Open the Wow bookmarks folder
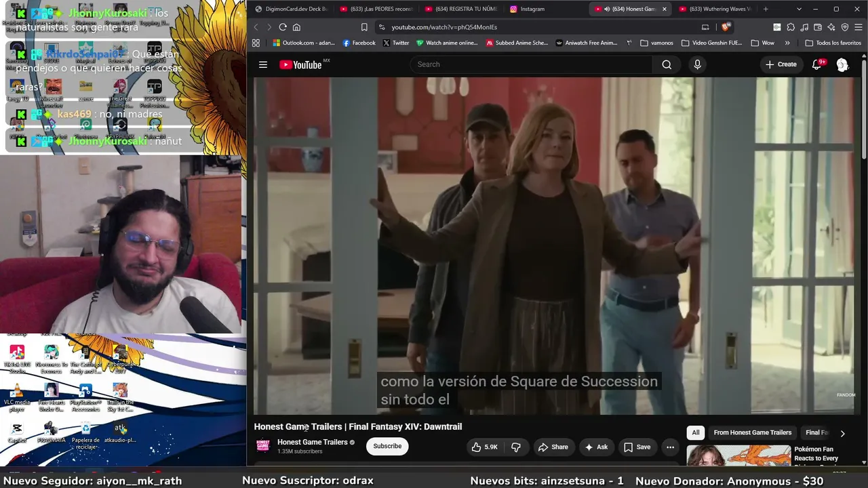The image size is (868, 488). tap(762, 43)
